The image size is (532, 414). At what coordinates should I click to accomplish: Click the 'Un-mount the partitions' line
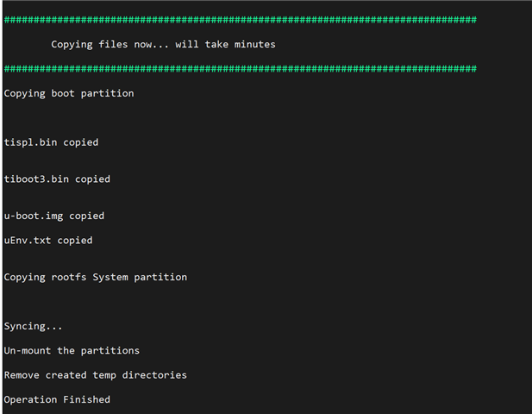(72, 351)
